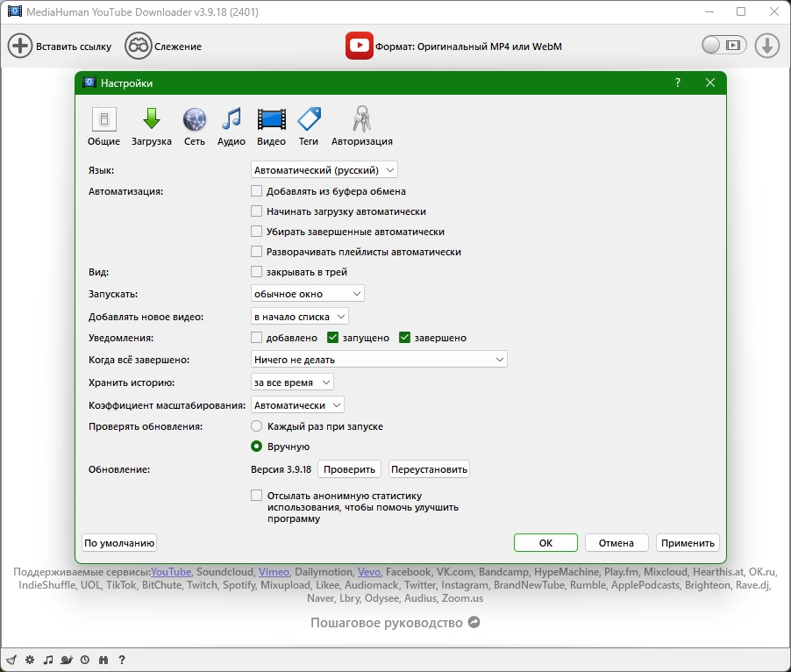
Task: Click the По умолчанию button
Action: pos(119,543)
